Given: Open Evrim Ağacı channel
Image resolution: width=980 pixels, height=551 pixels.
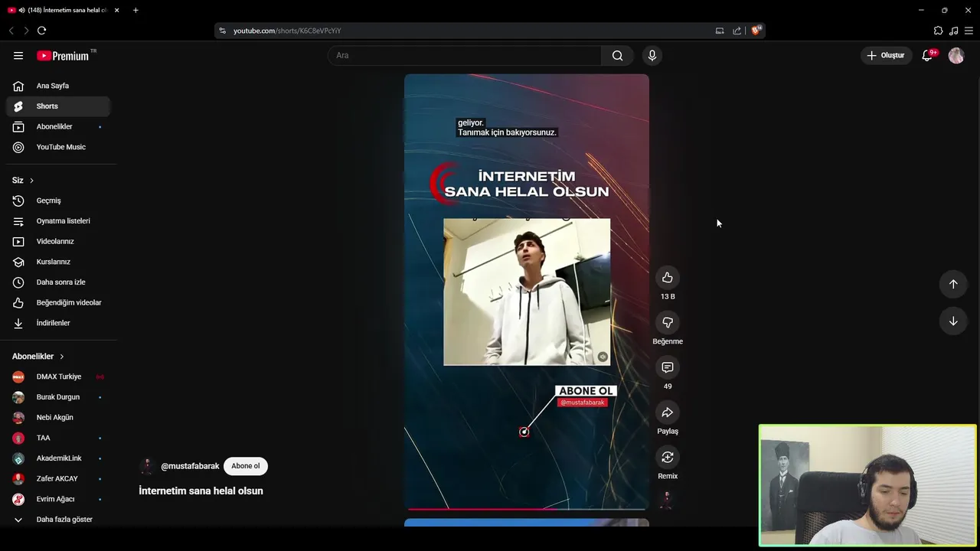Looking at the screenshot, I should pos(58,499).
